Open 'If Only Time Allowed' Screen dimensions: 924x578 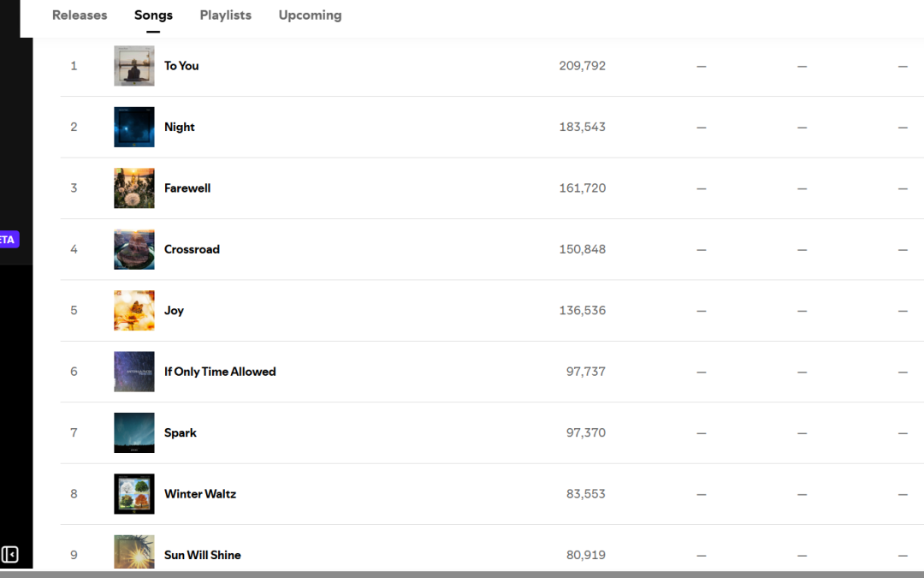[x=220, y=371]
